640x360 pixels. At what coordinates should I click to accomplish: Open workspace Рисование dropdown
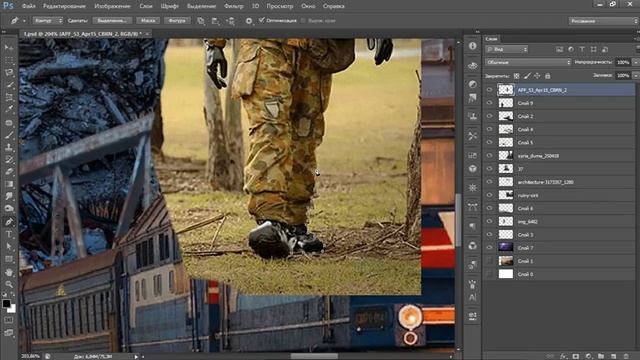pyautogui.click(x=603, y=21)
